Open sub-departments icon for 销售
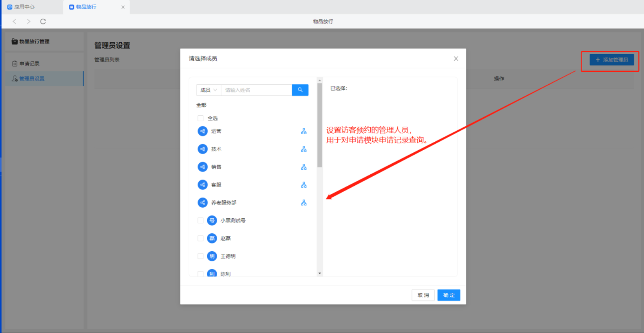This screenshot has height=333, width=644. click(x=304, y=167)
